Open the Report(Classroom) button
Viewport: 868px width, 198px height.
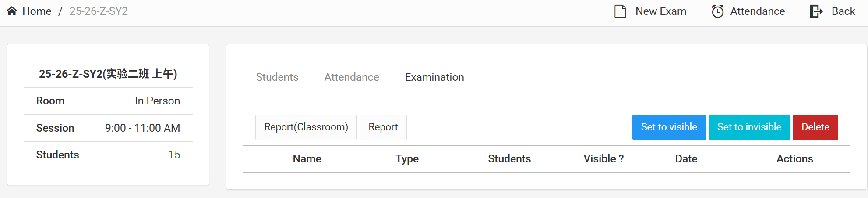click(x=306, y=127)
